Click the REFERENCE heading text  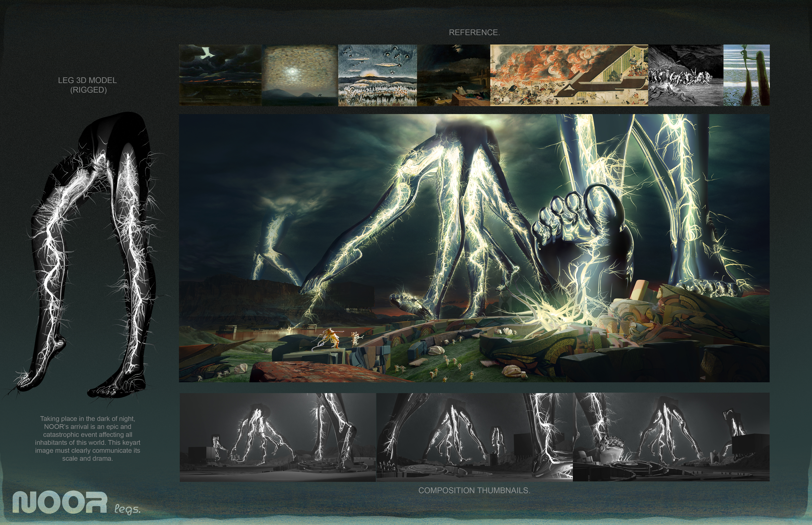coord(474,32)
